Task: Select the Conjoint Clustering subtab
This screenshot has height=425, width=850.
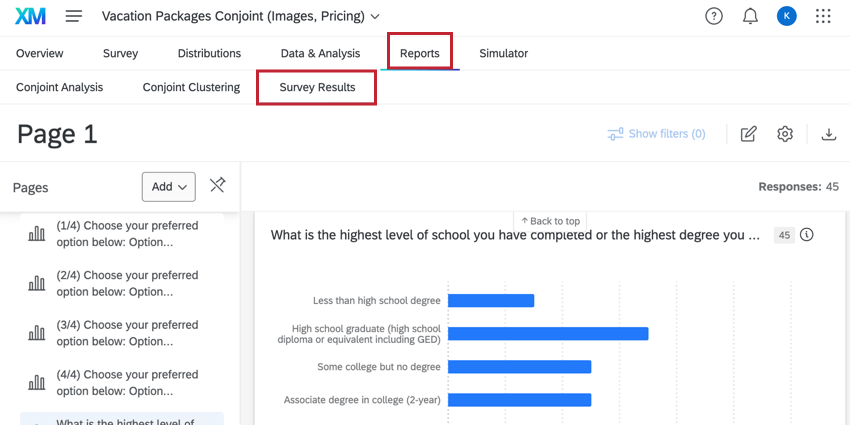Action: (x=191, y=87)
